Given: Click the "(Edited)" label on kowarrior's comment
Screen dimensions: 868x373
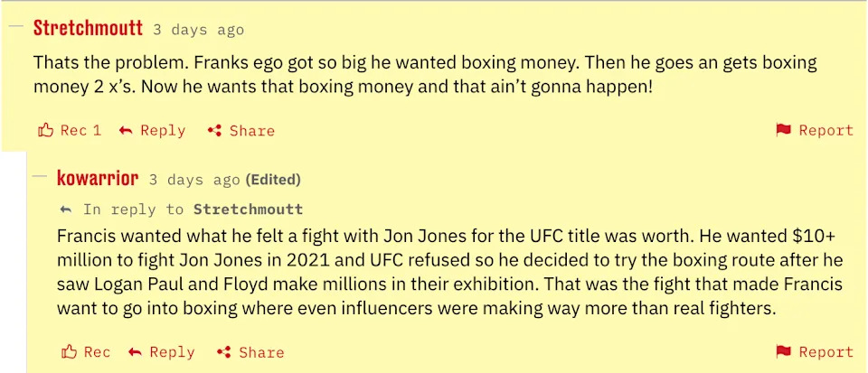Looking at the screenshot, I should (x=273, y=180).
